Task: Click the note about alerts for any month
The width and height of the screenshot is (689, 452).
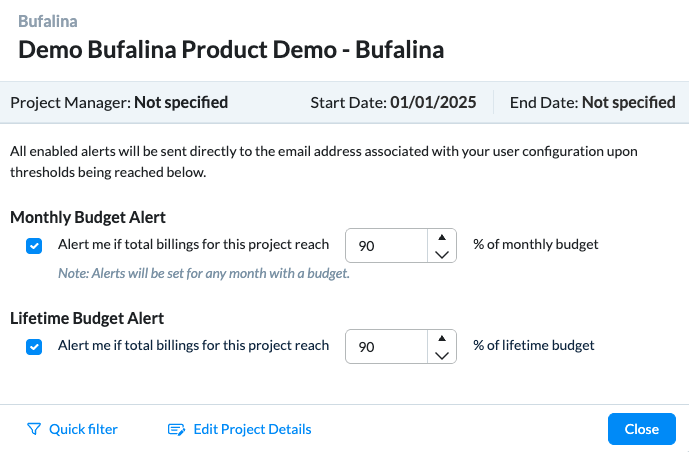Action: (204, 273)
